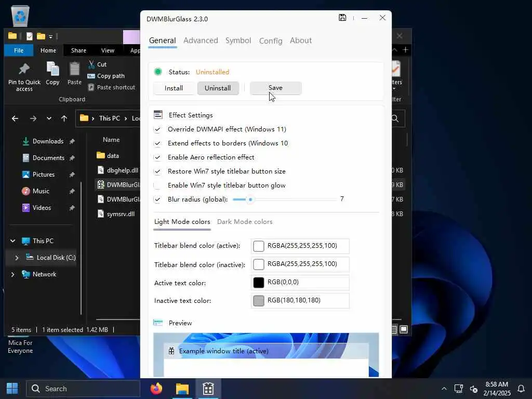This screenshot has height=399, width=532.
Task: Click Cut in the Explorer clipboard group
Action: tap(97, 64)
